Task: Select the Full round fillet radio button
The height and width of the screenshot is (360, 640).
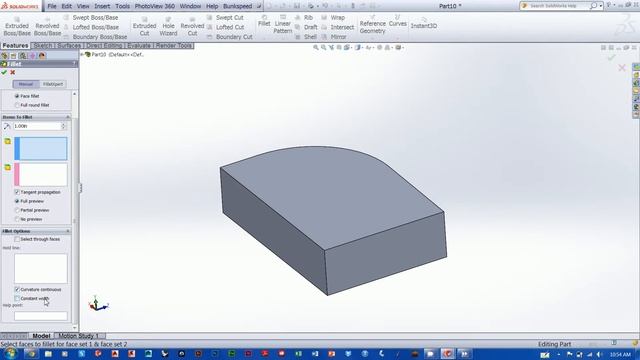Action: click(17, 105)
